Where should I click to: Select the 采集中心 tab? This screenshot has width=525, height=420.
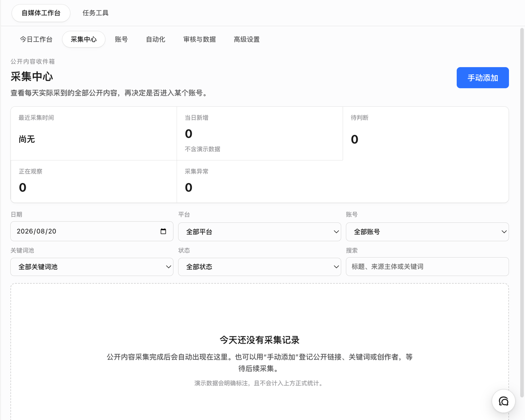pyautogui.click(x=84, y=39)
